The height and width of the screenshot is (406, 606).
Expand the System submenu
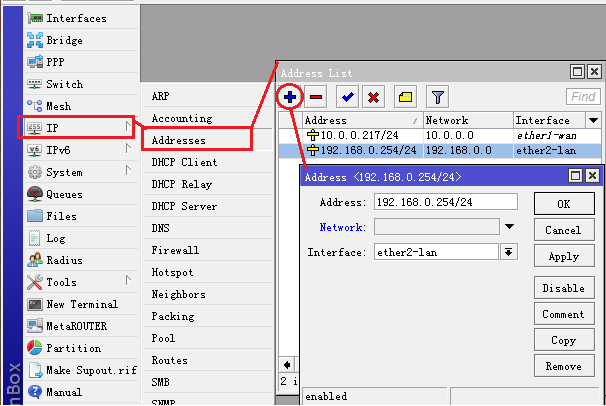127,172
